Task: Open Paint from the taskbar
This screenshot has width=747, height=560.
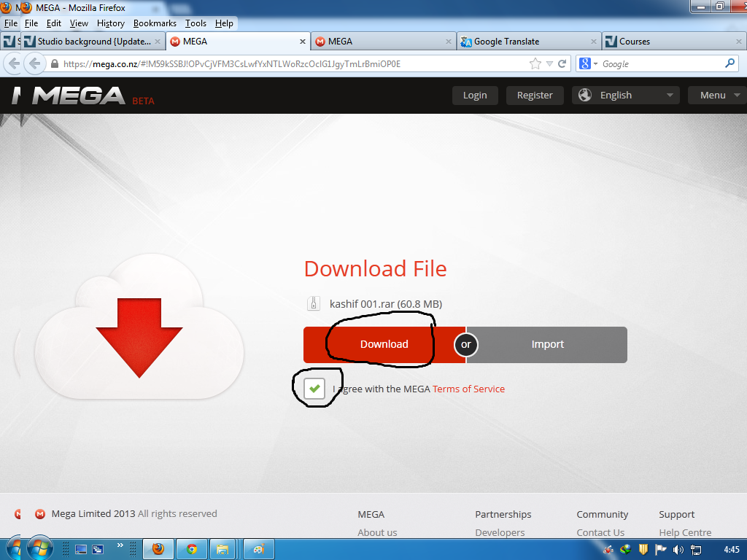Action: tap(259, 550)
